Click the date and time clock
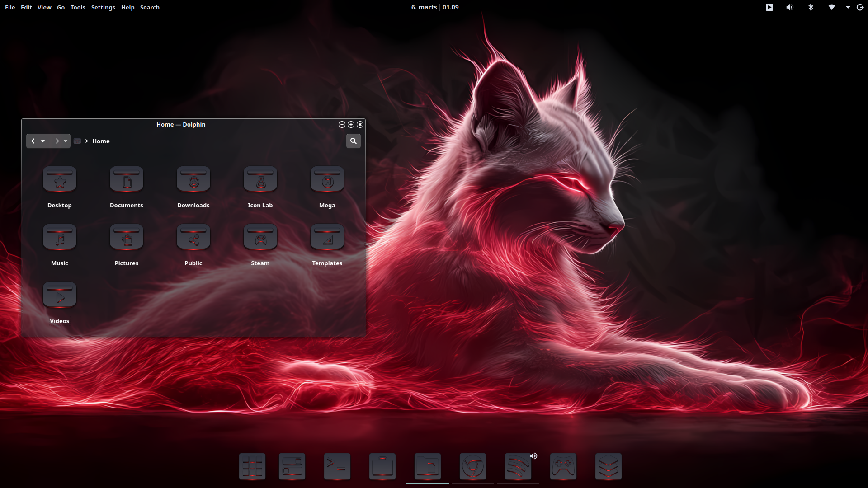The width and height of the screenshot is (868, 488). [x=434, y=7]
